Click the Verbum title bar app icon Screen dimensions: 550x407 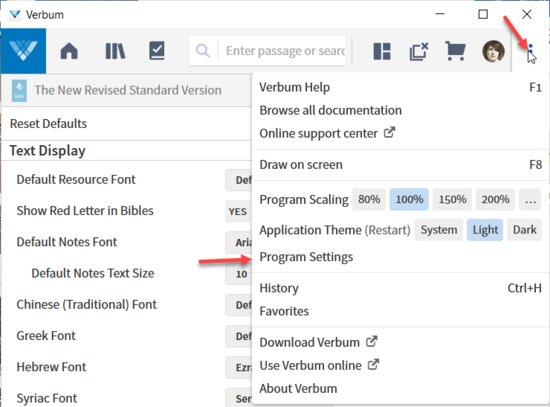(x=15, y=15)
